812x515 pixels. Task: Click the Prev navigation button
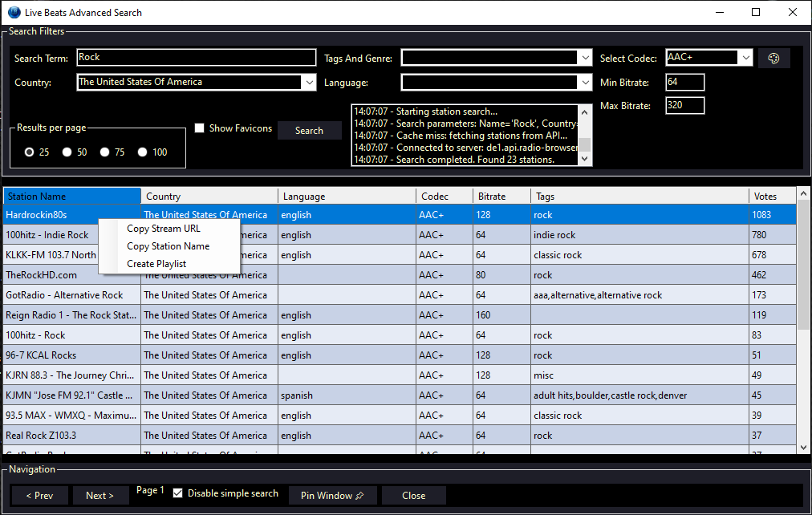click(39, 495)
